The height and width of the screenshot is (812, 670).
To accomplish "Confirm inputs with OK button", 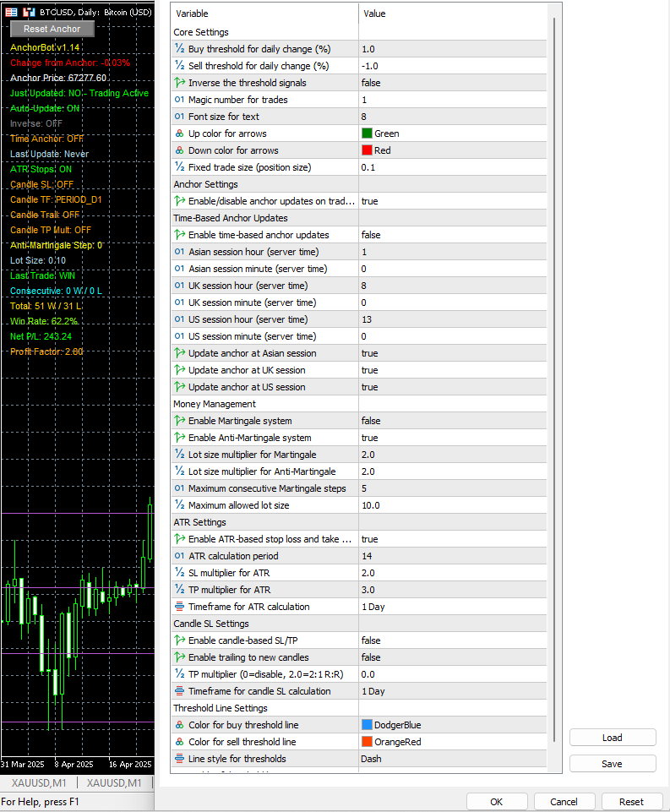I will (x=497, y=802).
